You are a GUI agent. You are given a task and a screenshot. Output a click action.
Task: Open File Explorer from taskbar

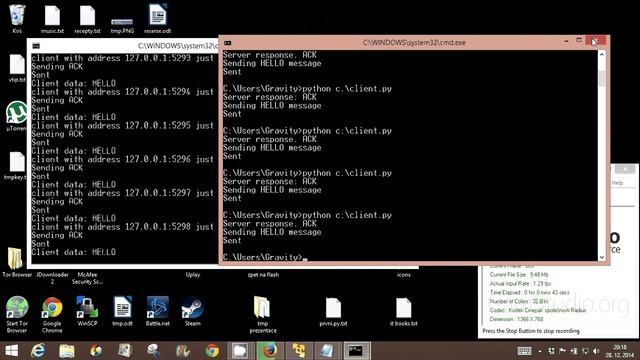click(x=67, y=351)
